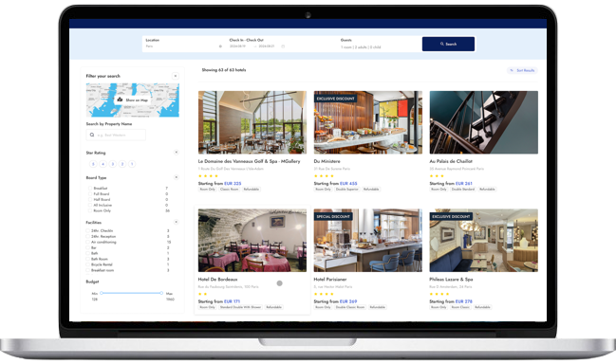Click the calendar icon beside check-out date
The image size is (616, 364).
point(283,46)
